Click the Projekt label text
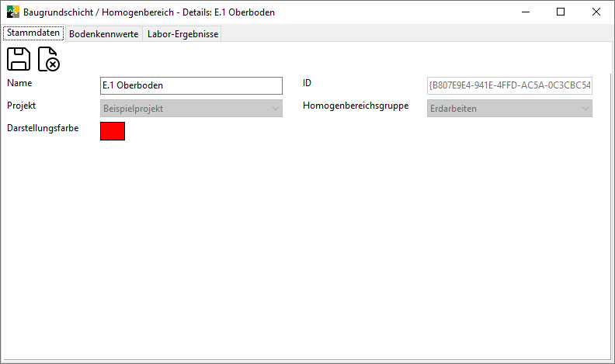This screenshot has height=364, width=615. pyautogui.click(x=21, y=106)
